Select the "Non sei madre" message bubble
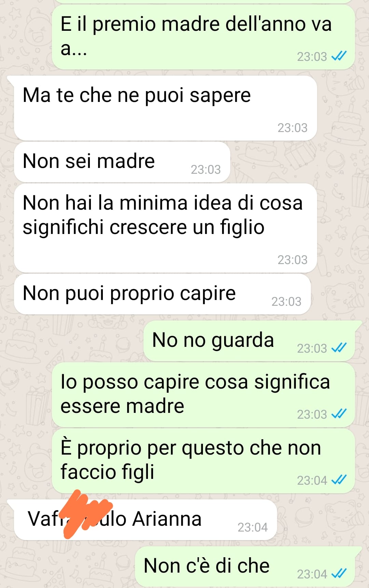This screenshot has height=588, width=369. tap(122, 162)
